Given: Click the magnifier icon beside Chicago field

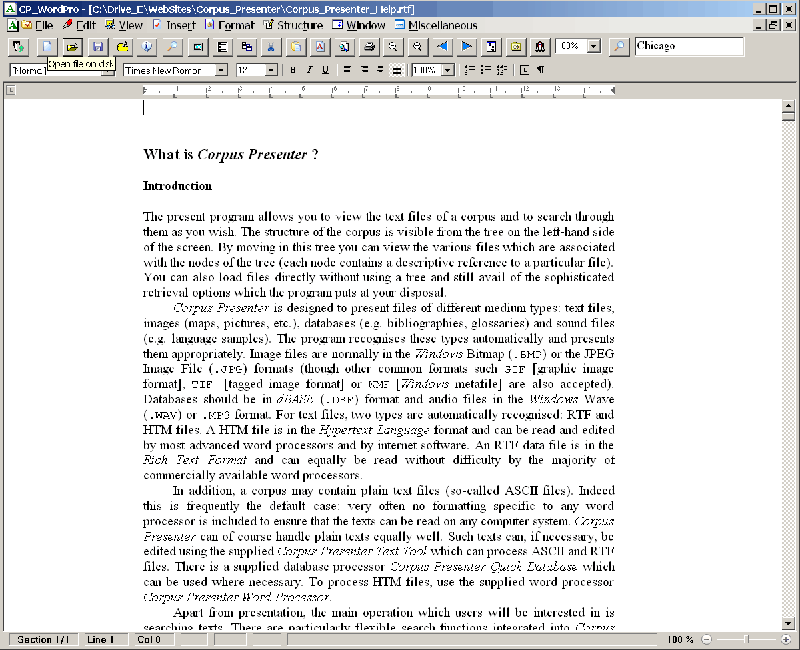Looking at the screenshot, I should tap(619, 46).
